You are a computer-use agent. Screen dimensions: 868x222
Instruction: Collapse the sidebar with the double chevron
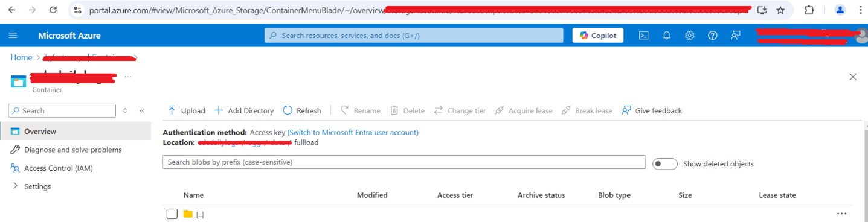pyautogui.click(x=142, y=110)
